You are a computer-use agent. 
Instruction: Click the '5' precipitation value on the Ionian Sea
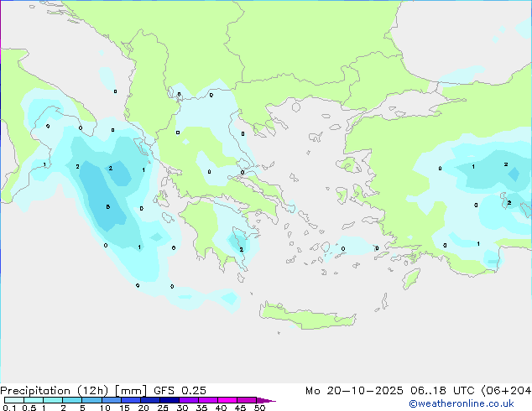pos(108,206)
